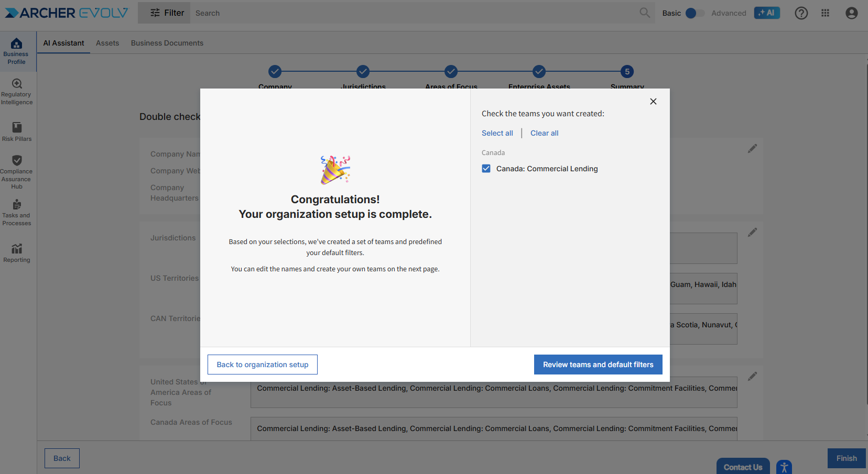Viewport: 868px width, 474px height.
Task: Open Regulatory Intelligence in the sidebar
Action: (17, 92)
